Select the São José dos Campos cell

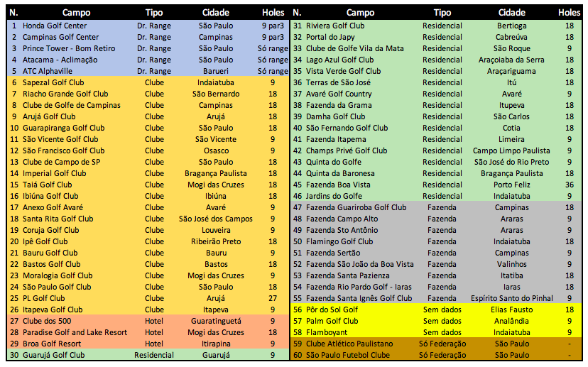[x=216, y=219]
